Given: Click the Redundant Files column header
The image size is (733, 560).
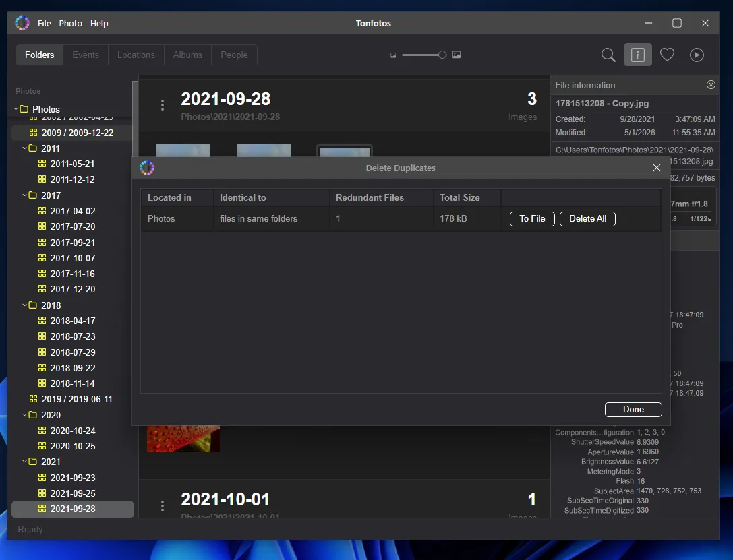Looking at the screenshot, I should click(x=381, y=197).
